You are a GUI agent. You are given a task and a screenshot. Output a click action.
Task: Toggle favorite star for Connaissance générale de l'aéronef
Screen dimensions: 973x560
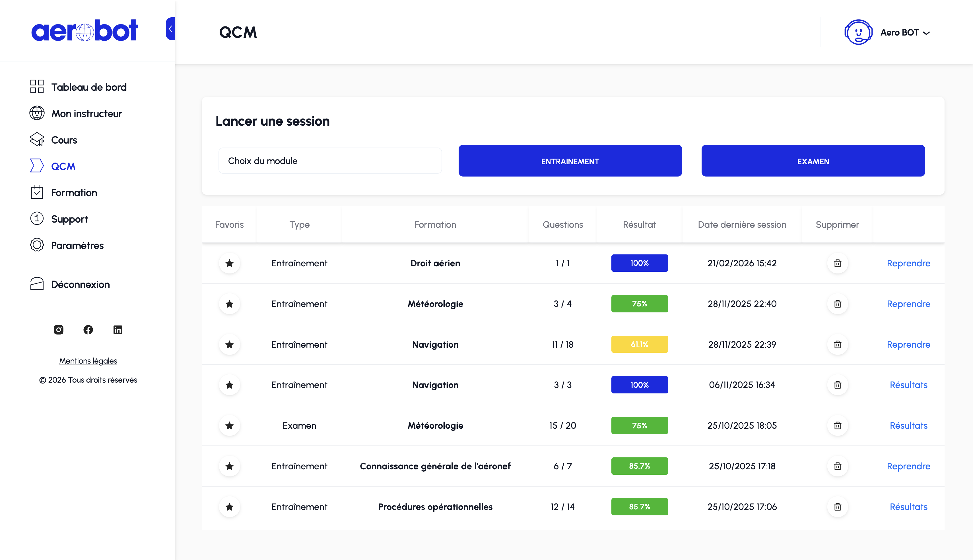(229, 466)
